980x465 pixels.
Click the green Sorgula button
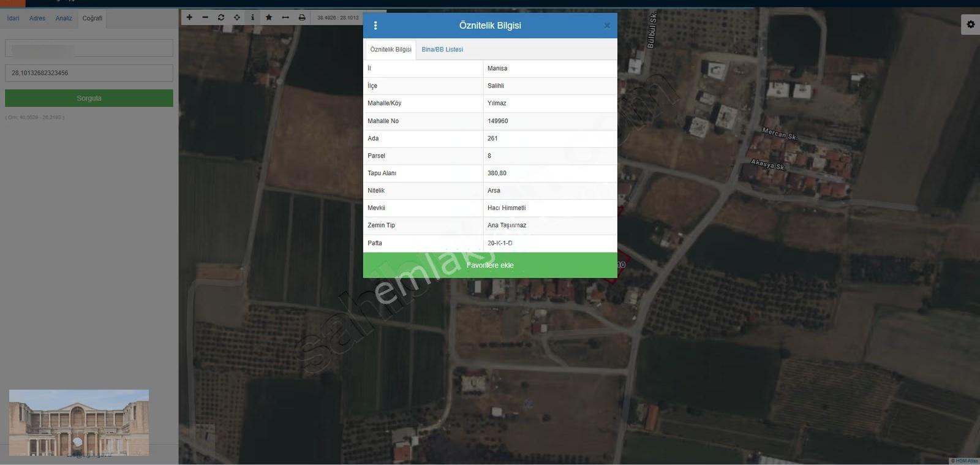coord(89,98)
